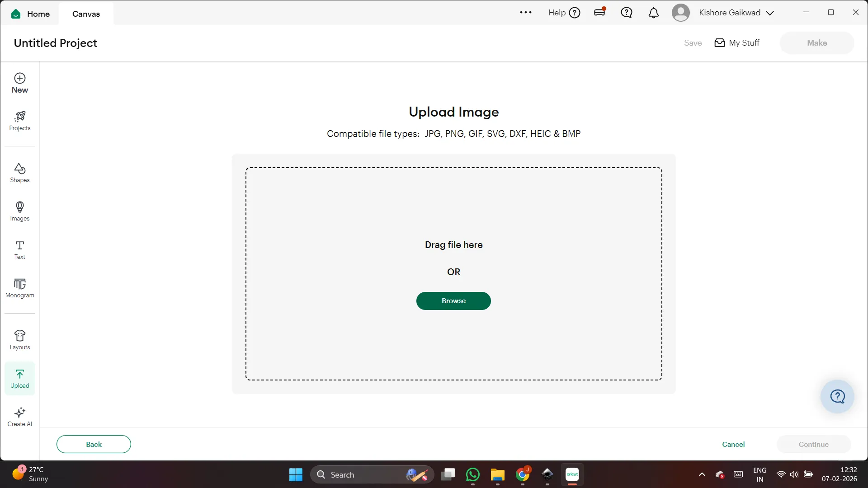Click the Back button

pyautogui.click(x=94, y=444)
